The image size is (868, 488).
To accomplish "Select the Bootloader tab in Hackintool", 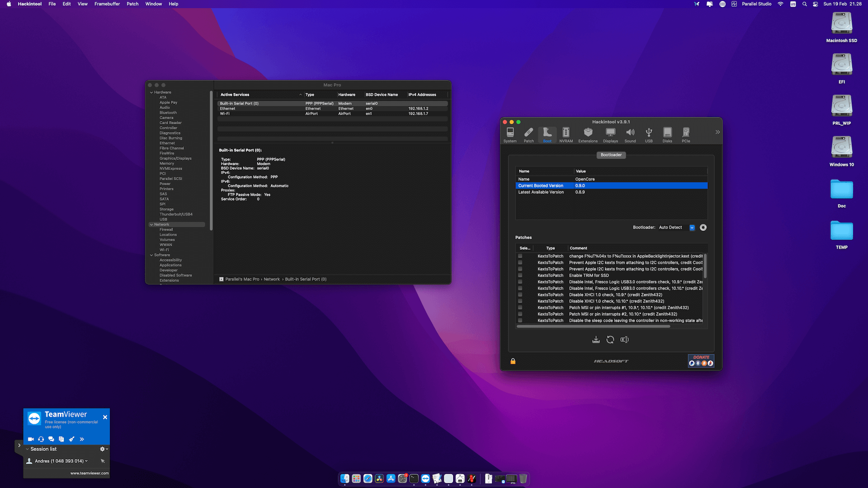I will pos(611,155).
